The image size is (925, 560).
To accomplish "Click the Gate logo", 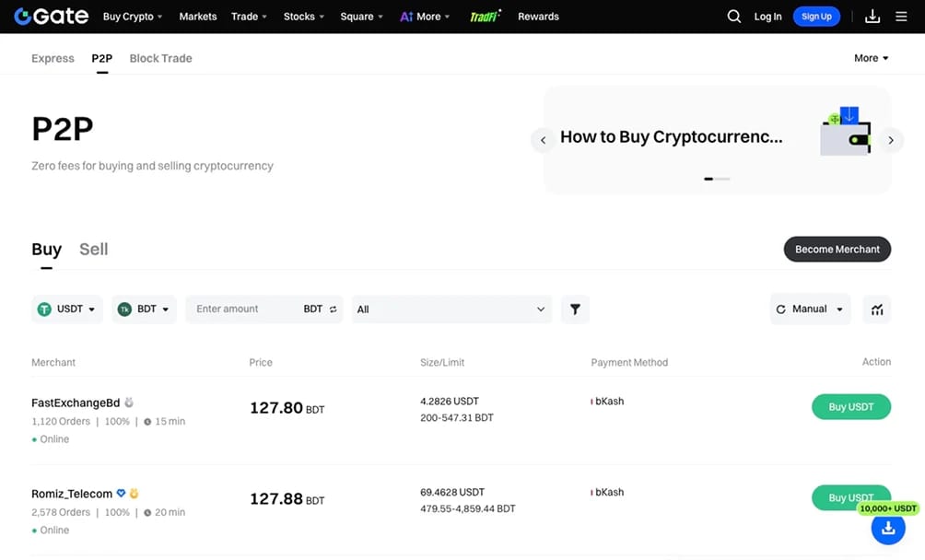I will (52, 17).
